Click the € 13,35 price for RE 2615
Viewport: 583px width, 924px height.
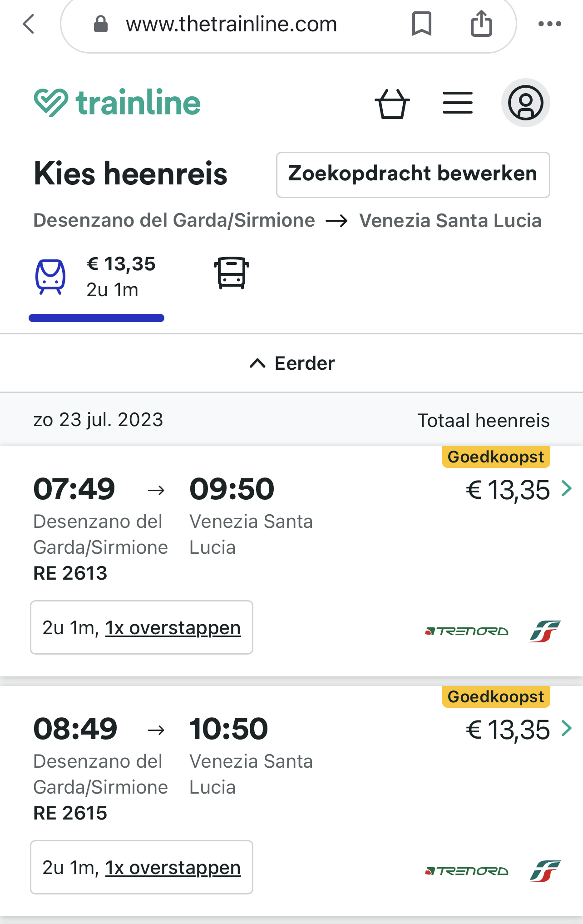click(x=508, y=730)
